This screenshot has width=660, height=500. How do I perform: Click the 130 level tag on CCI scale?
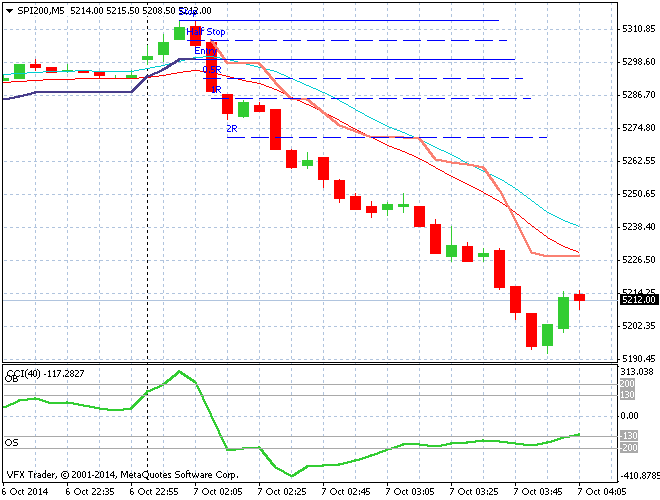click(x=627, y=395)
